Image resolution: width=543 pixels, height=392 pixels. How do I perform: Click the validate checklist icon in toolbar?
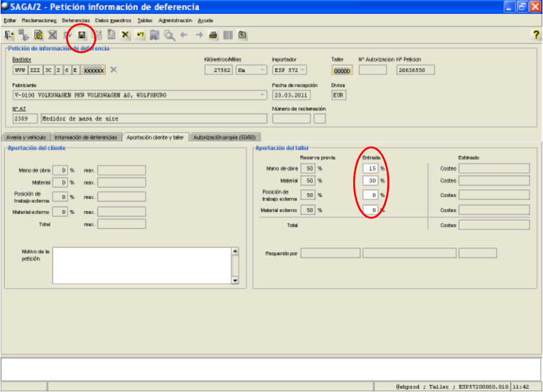click(38, 35)
